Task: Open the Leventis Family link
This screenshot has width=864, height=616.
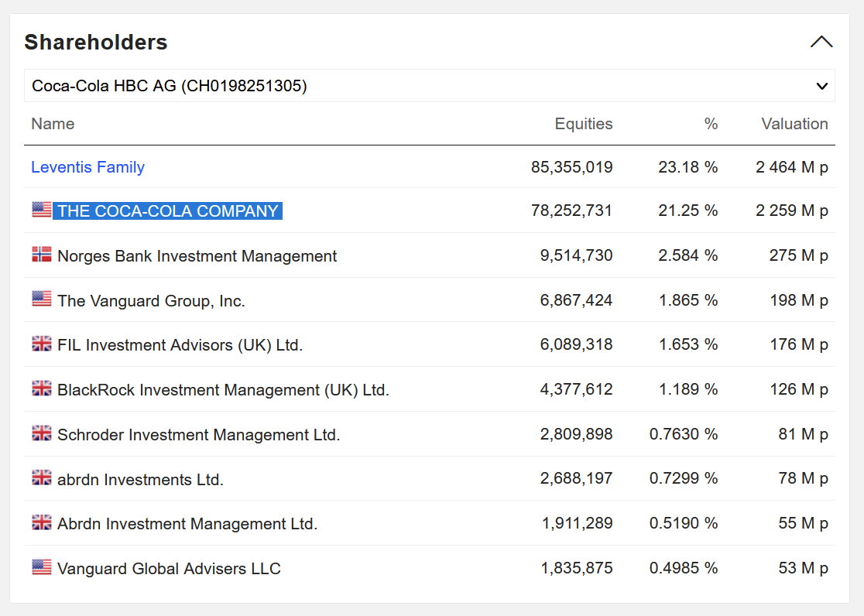Action: tap(87, 167)
